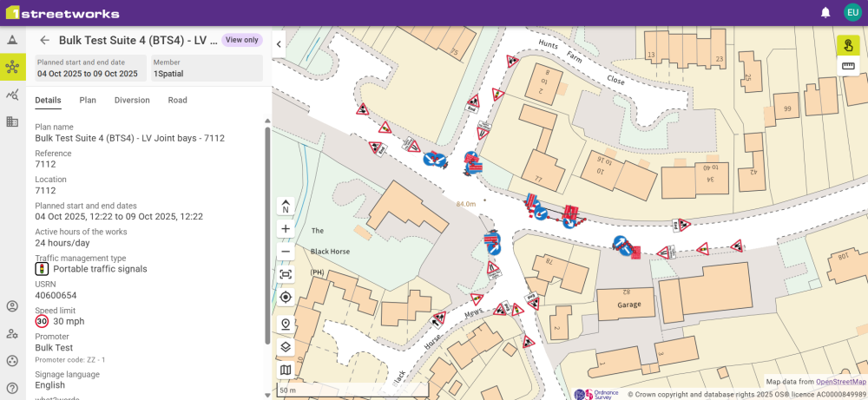Toggle the ruler measurement tool

(x=848, y=67)
